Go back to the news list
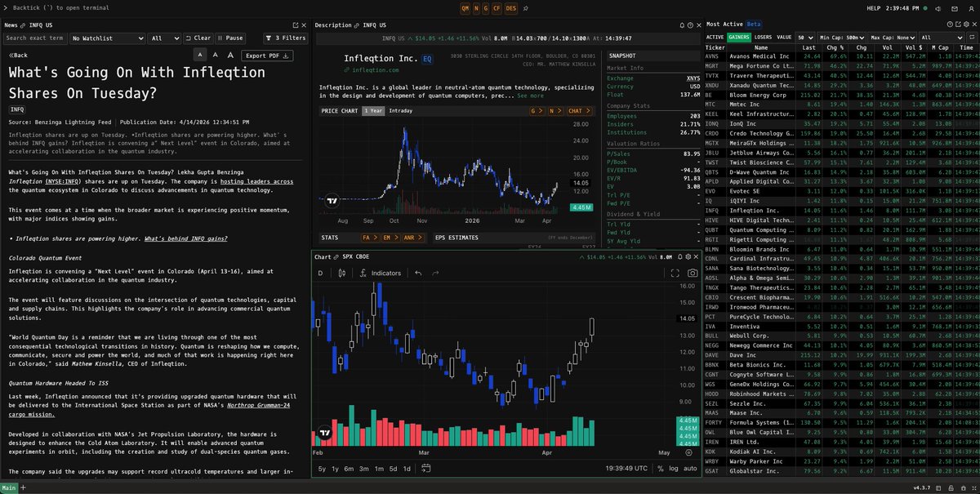The width and height of the screenshot is (980, 494). click(x=18, y=56)
